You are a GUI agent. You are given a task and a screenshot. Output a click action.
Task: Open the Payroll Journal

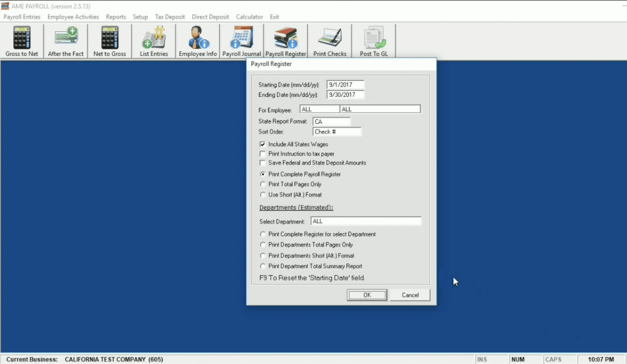pos(241,40)
